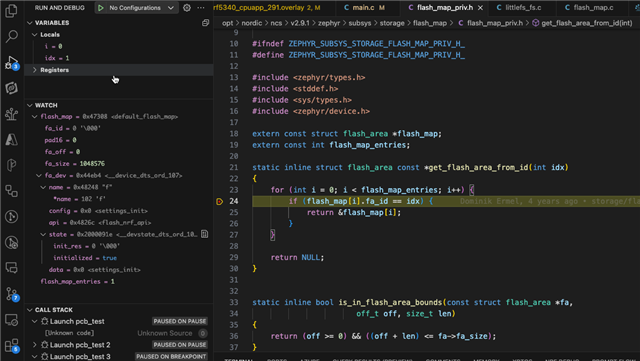Open Run and Debug view icon
Image resolution: width=640 pixels, height=361 pixels.
tap(11, 62)
